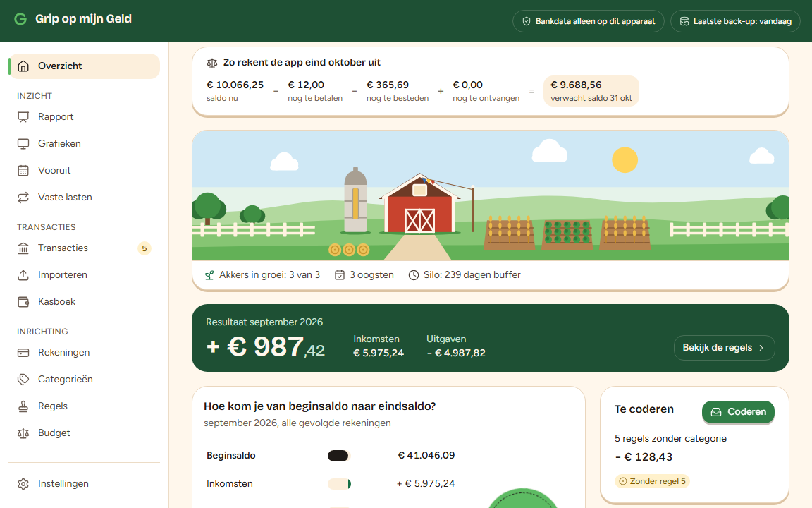
Task: Click the Vooruit calendar icon
Action: pos(23,171)
